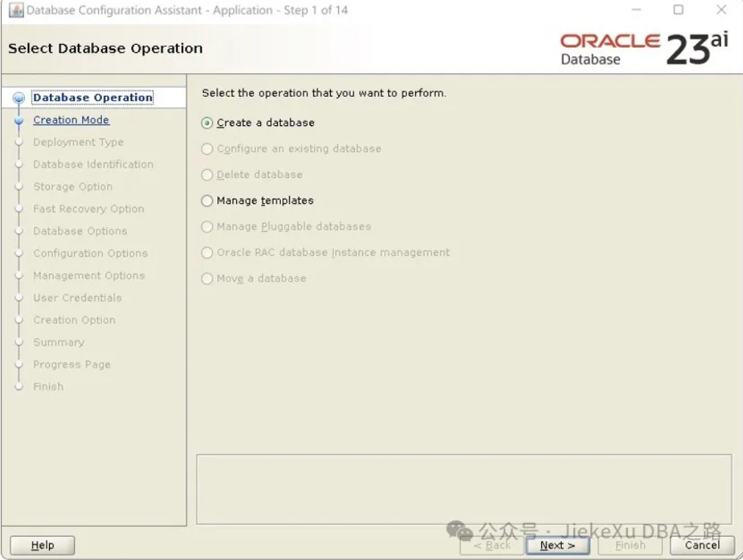
Task: Click the Fast Recovery Option step
Action: [89, 209]
